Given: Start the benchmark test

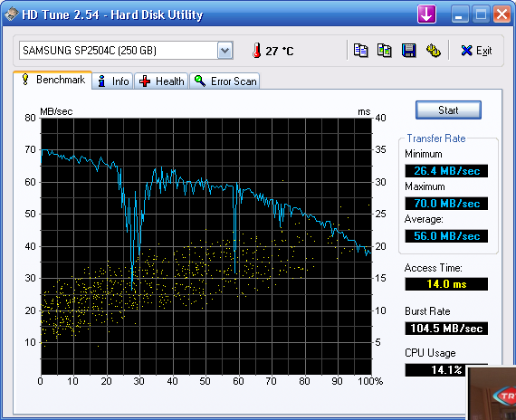Looking at the screenshot, I should tap(448, 110).
